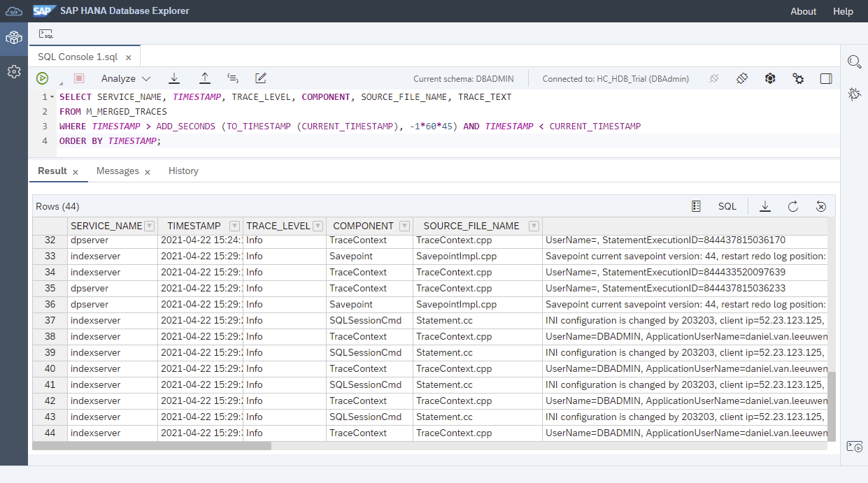
Task: Open filter dropdown for SERVICE_NAME column
Action: [x=149, y=226]
